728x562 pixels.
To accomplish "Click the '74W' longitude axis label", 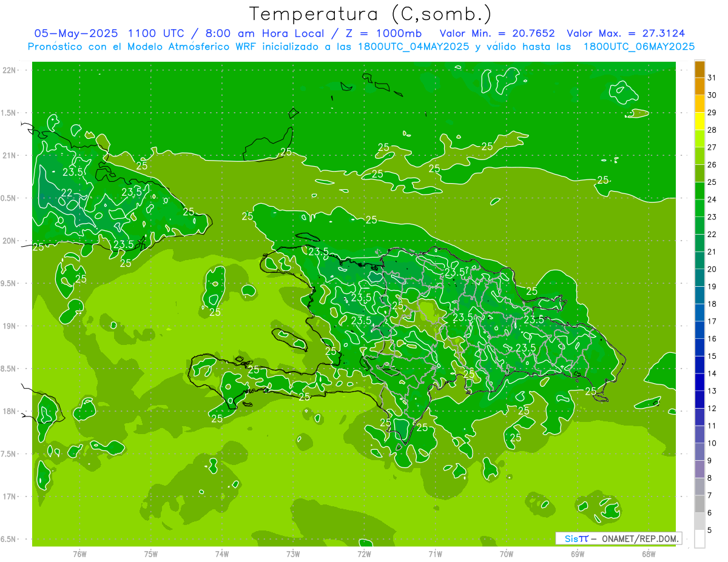I will tap(222, 554).
